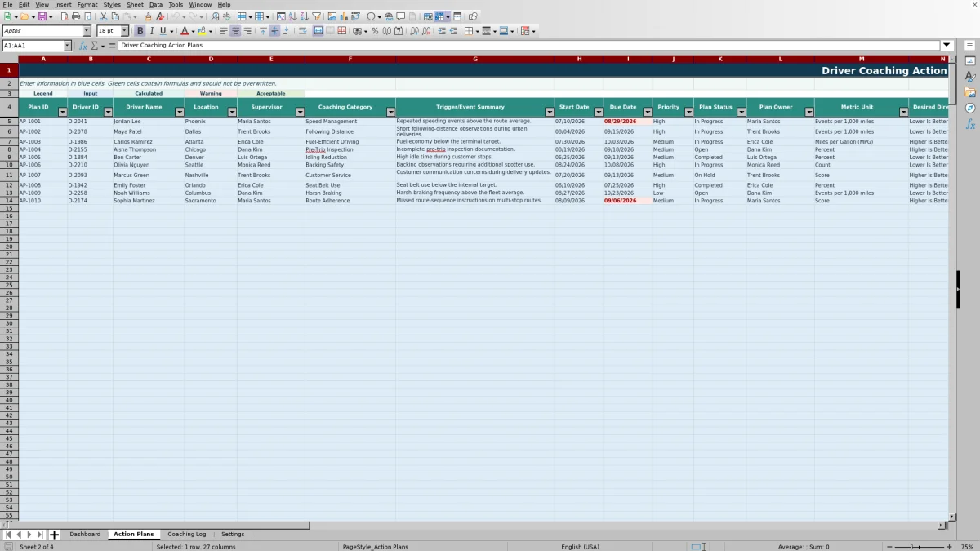Select column G header
Viewport: 980px width, 551px height.
click(475, 59)
